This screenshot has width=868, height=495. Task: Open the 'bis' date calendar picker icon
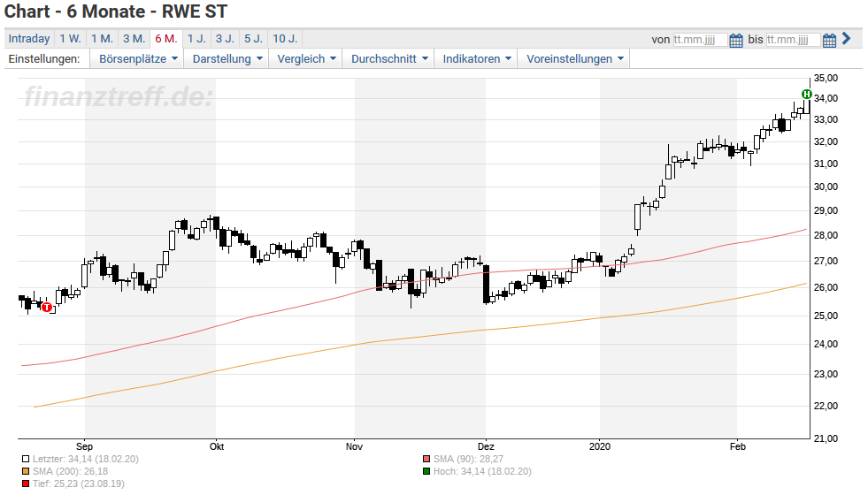click(829, 40)
